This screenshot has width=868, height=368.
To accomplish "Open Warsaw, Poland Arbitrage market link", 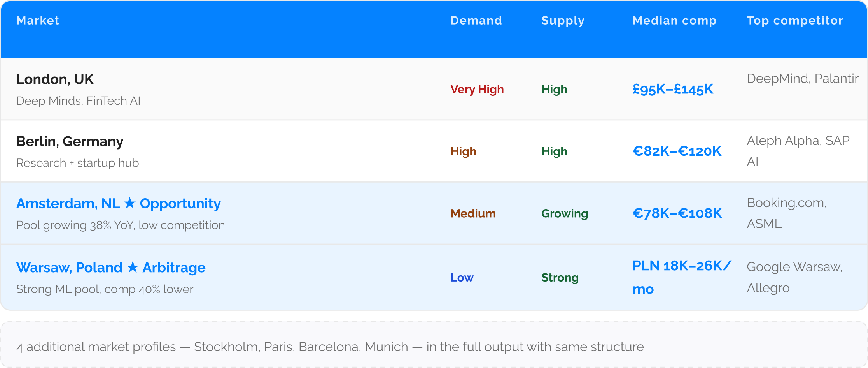I will pos(111,268).
